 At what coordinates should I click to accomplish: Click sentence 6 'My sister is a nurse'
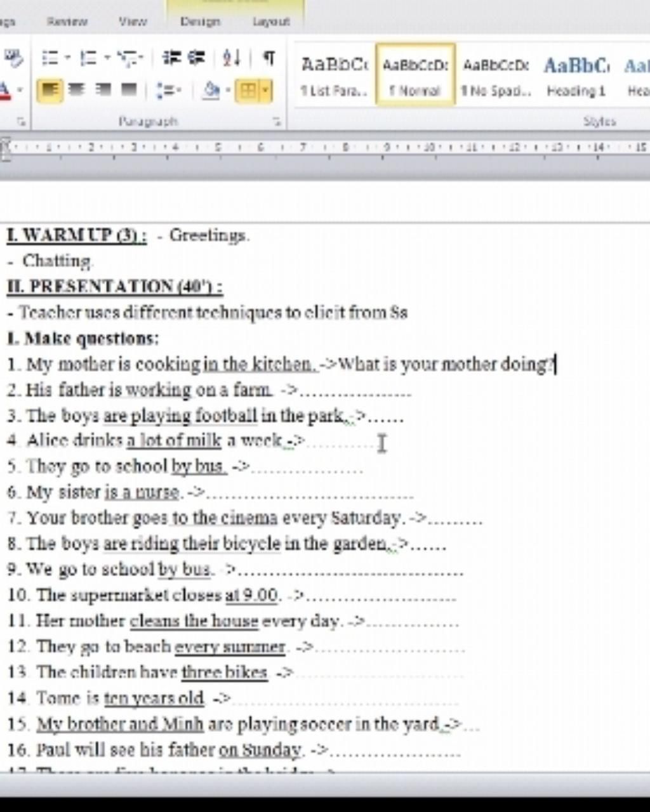pyautogui.click(x=210, y=492)
